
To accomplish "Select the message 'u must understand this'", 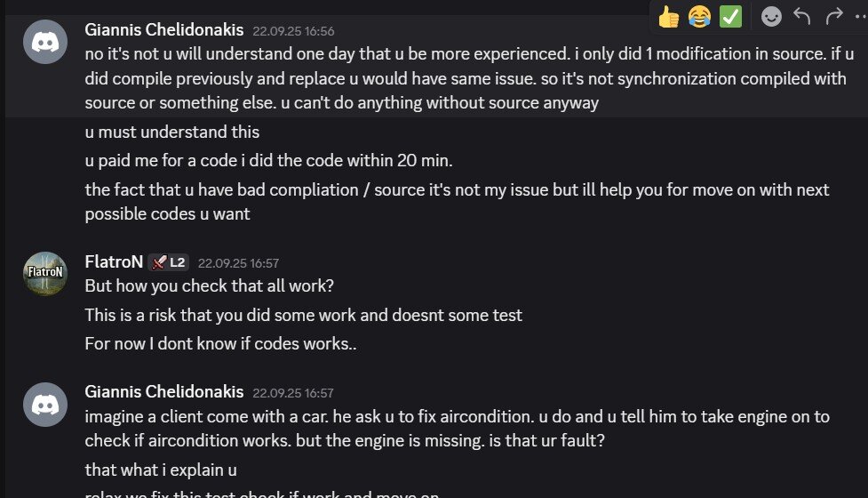I will [x=172, y=132].
